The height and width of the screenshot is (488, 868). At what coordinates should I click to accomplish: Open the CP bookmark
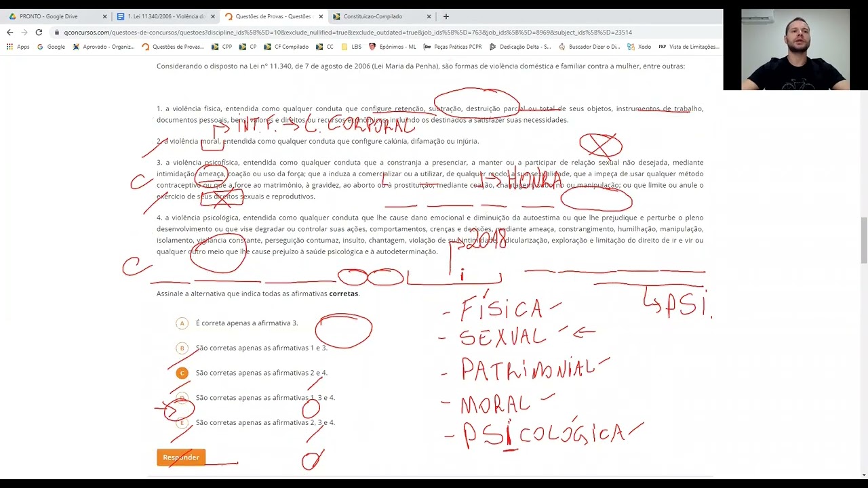pyautogui.click(x=248, y=47)
